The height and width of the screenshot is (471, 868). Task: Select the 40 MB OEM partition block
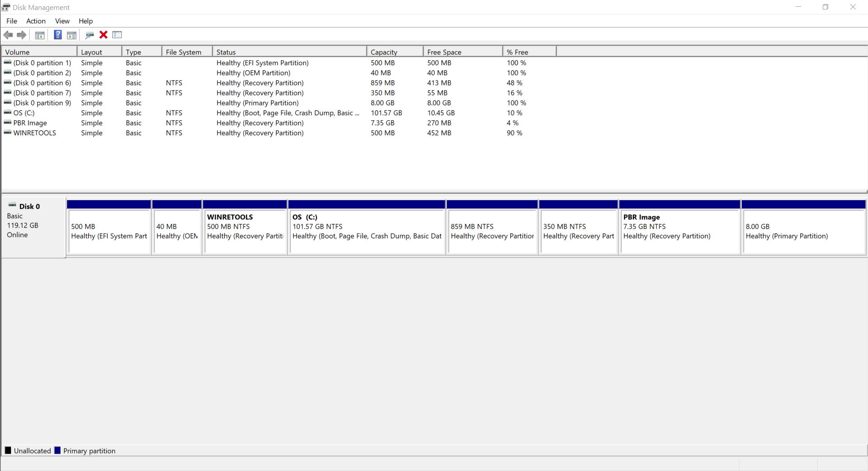coord(177,228)
